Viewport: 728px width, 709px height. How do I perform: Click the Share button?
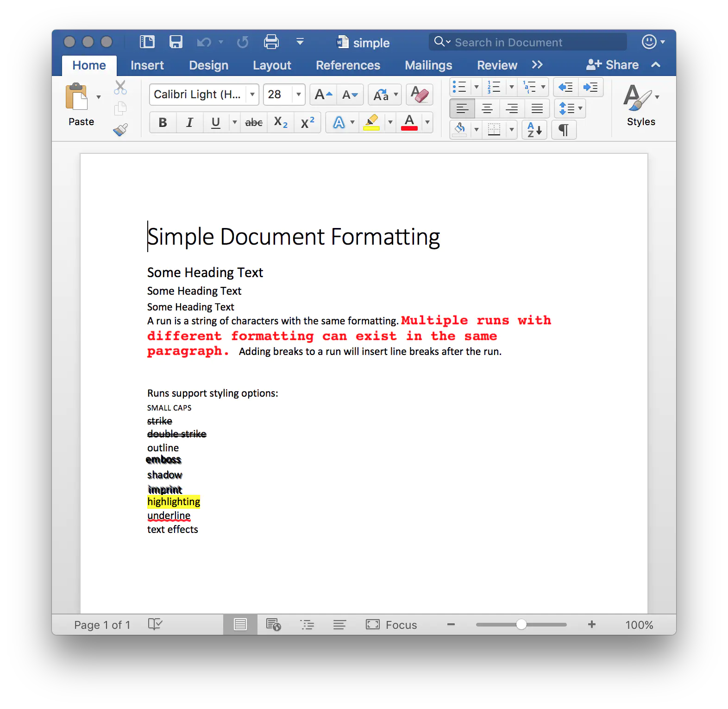coord(612,65)
